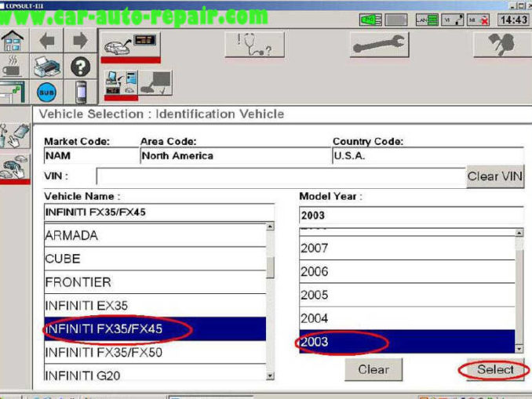Click vehicle list scroll up arrow
Viewport: 532px width, 399px height.
[270, 227]
